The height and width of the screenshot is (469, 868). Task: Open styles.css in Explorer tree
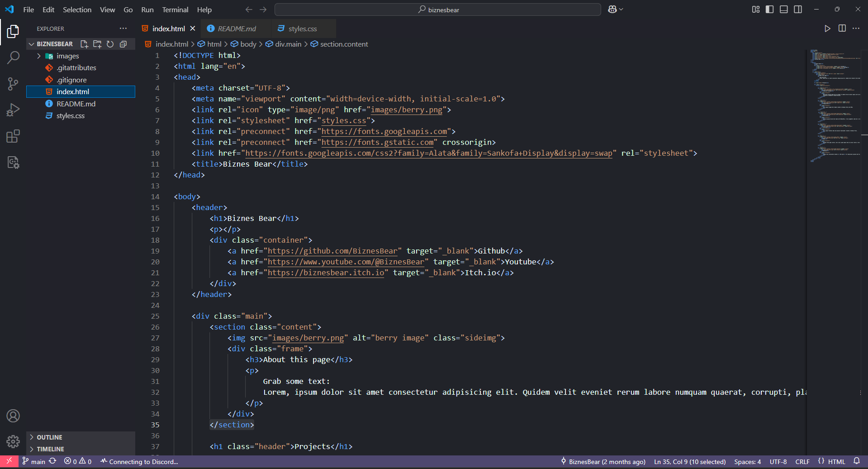(x=71, y=116)
